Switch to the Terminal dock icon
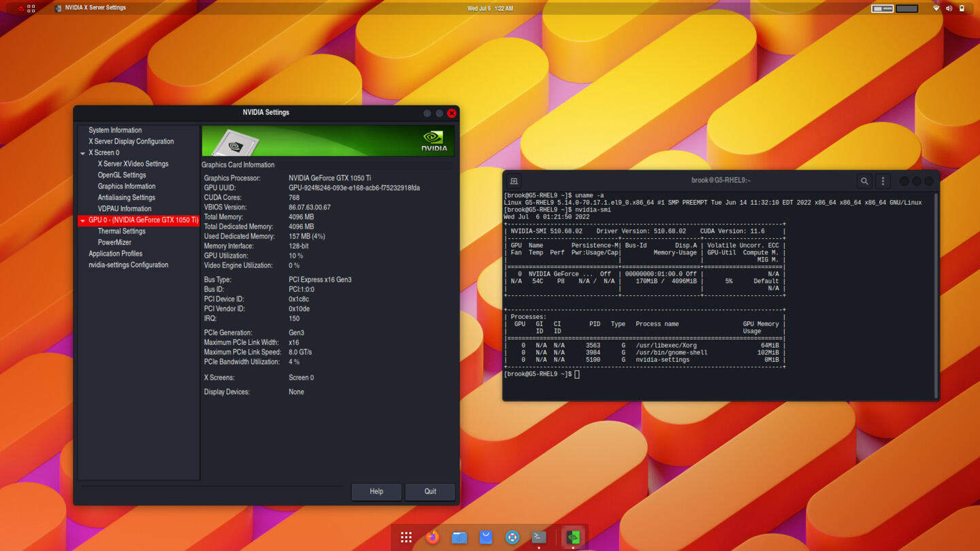Image resolution: width=980 pixels, height=551 pixels. (539, 537)
